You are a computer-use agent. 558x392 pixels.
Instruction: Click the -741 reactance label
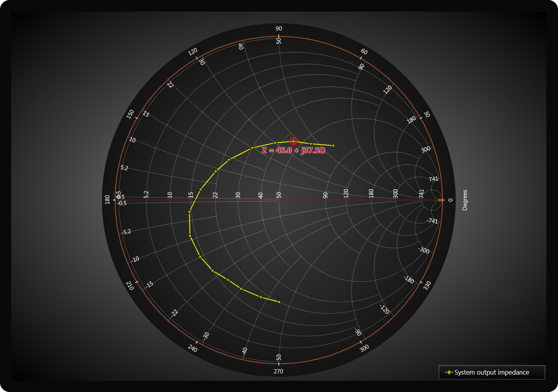pos(433,221)
